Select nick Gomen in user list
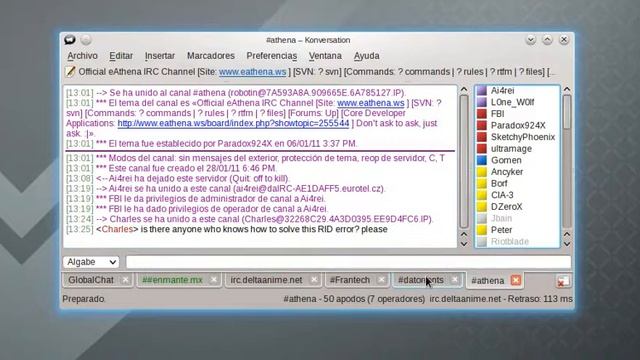 pyautogui.click(x=506, y=160)
